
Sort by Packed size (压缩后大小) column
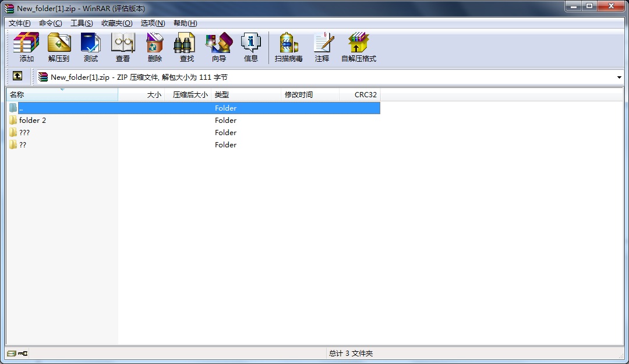pyautogui.click(x=188, y=95)
